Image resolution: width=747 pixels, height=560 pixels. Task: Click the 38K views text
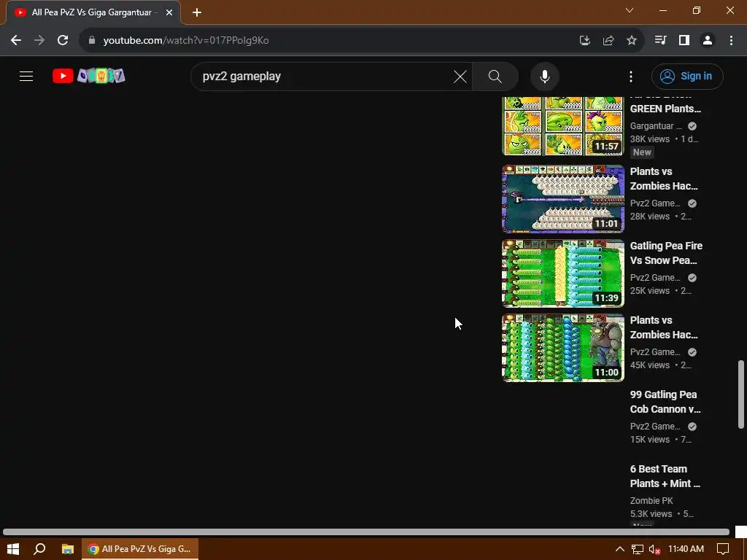650,139
